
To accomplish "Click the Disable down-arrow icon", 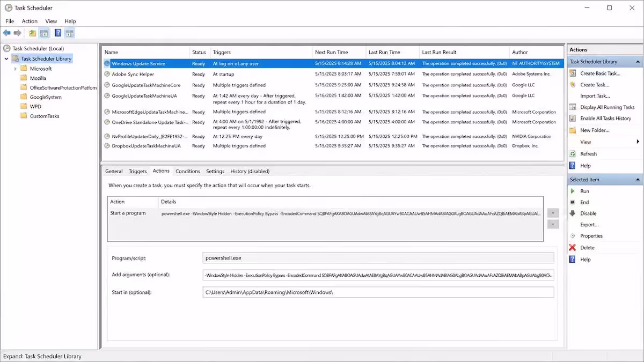I will pyautogui.click(x=573, y=213).
